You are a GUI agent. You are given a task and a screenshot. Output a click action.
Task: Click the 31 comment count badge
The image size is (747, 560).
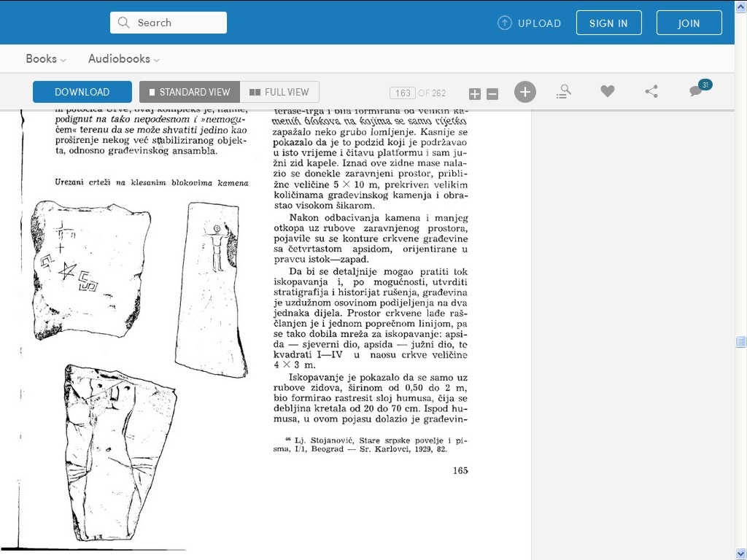coord(705,85)
